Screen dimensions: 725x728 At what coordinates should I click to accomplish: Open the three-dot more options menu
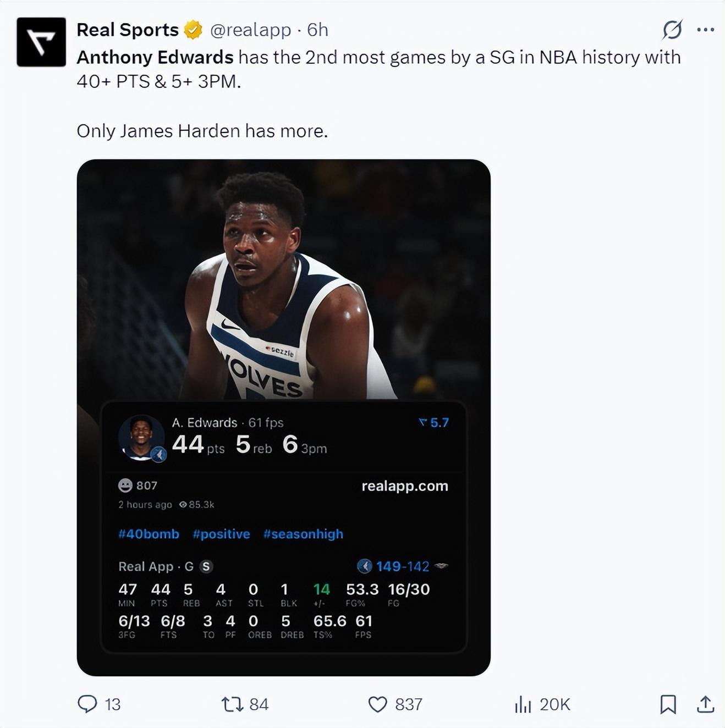(x=705, y=30)
